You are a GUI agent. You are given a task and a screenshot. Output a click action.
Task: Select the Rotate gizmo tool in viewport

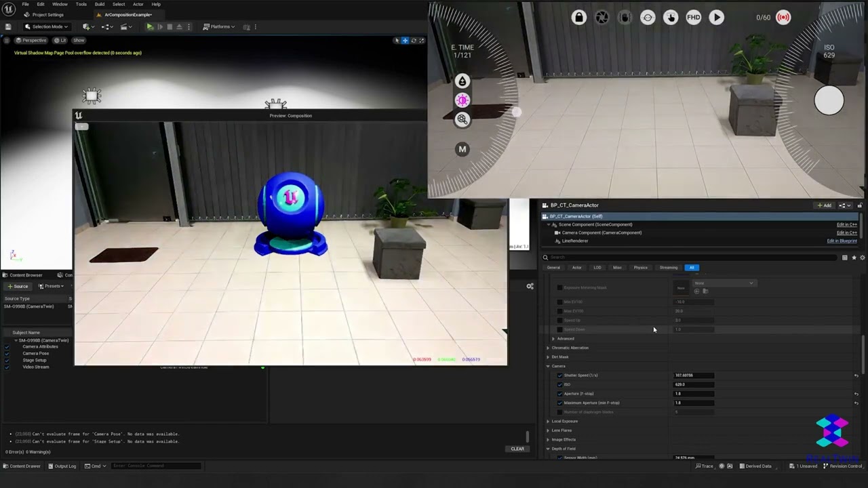pyautogui.click(x=413, y=41)
